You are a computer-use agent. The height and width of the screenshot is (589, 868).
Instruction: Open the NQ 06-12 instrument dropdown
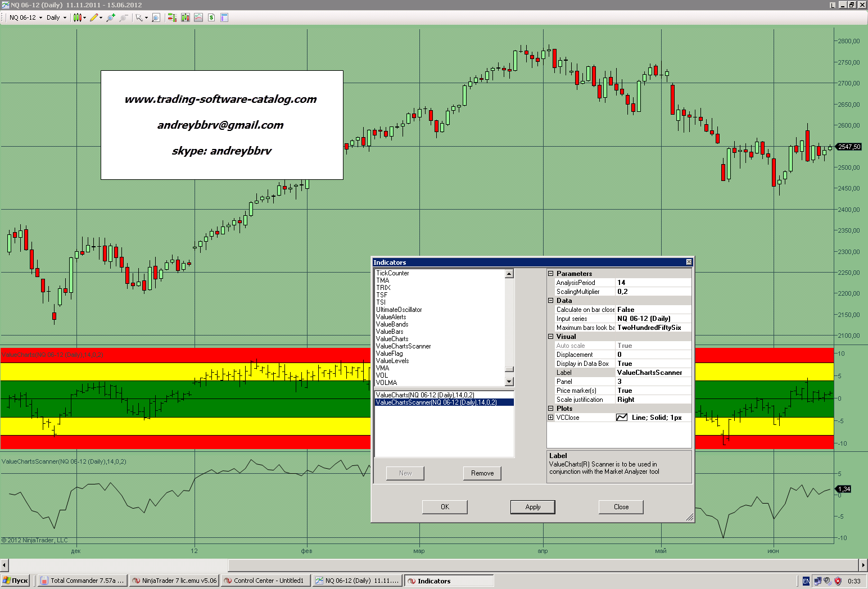(26, 17)
